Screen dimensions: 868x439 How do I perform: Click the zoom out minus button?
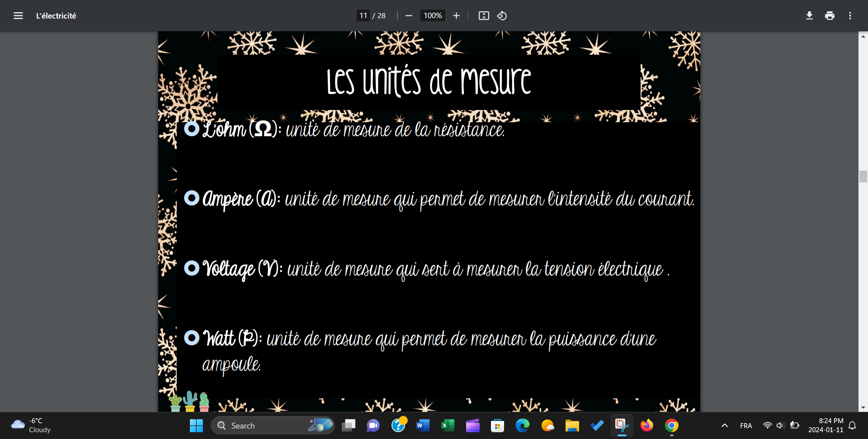pyautogui.click(x=409, y=16)
